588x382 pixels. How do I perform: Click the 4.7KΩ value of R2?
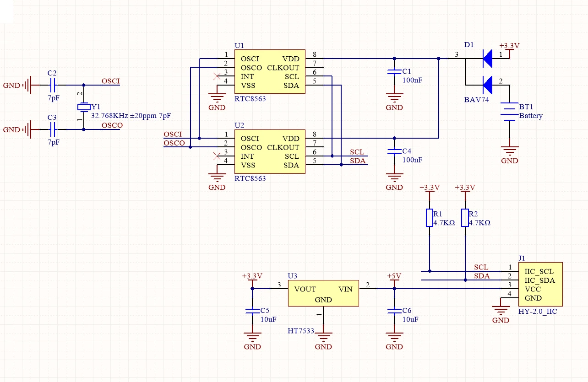coord(479,223)
